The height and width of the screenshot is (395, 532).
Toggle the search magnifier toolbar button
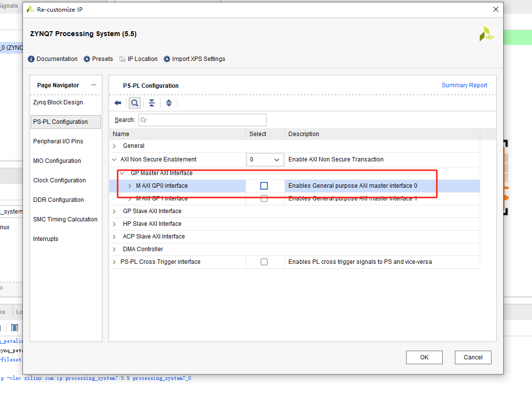(135, 103)
